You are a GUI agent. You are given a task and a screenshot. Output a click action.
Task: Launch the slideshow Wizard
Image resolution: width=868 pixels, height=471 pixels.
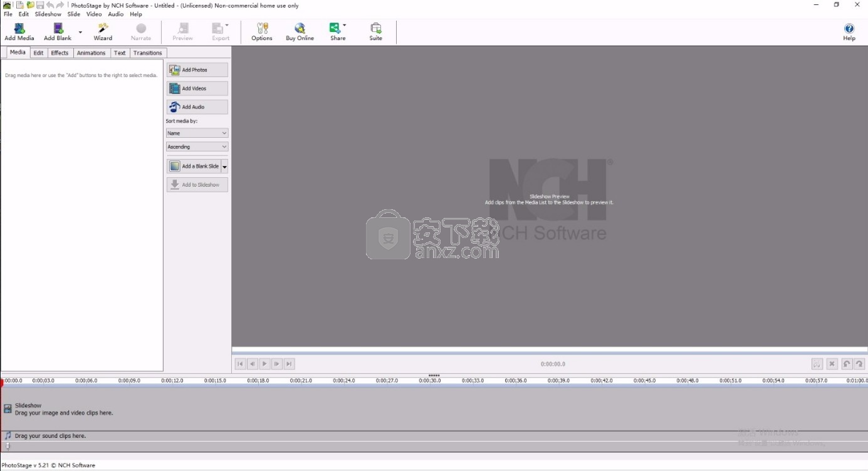point(103,32)
